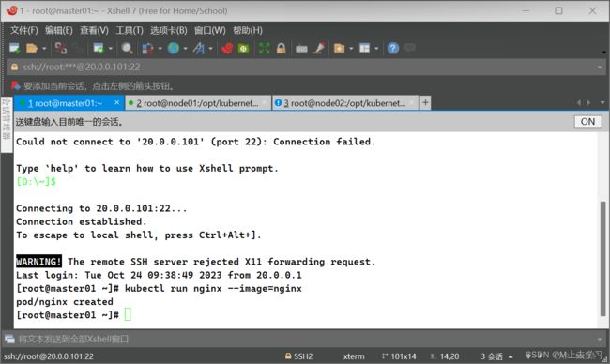The image size is (610, 364).
Task: Click the Full screen green arrows icon
Action: coord(264,48)
